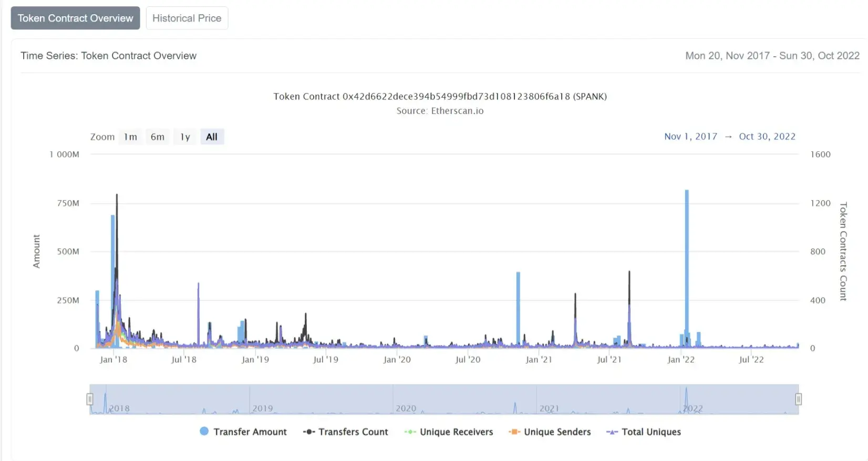This screenshot has height=461, width=868.
Task: Set zoom range to 1y
Action: pyautogui.click(x=185, y=137)
